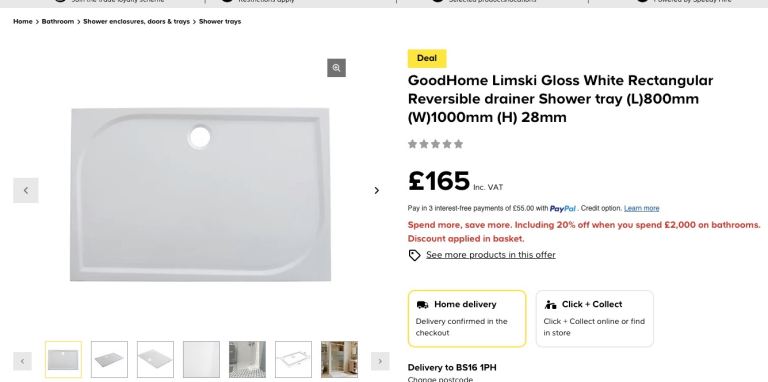This screenshot has width=768, height=382.
Task: See more products in this offer
Action: (x=491, y=255)
